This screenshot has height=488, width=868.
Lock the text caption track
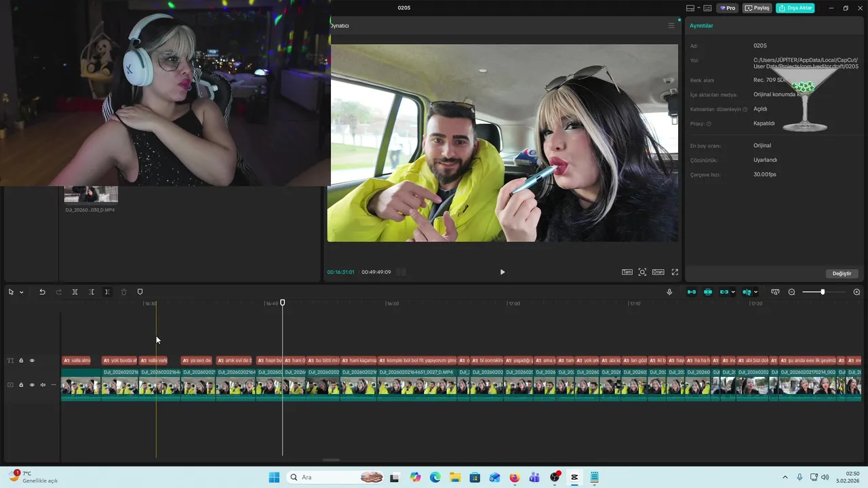point(21,361)
